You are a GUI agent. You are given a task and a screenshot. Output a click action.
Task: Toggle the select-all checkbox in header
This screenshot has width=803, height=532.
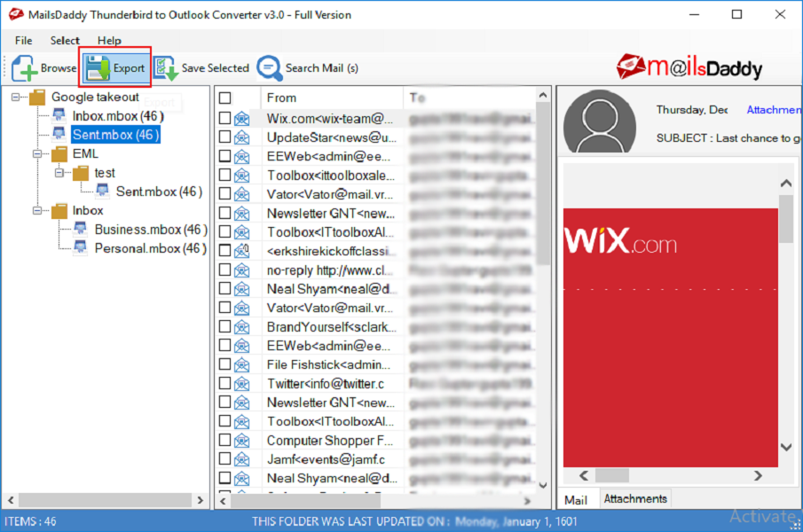coord(224,98)
